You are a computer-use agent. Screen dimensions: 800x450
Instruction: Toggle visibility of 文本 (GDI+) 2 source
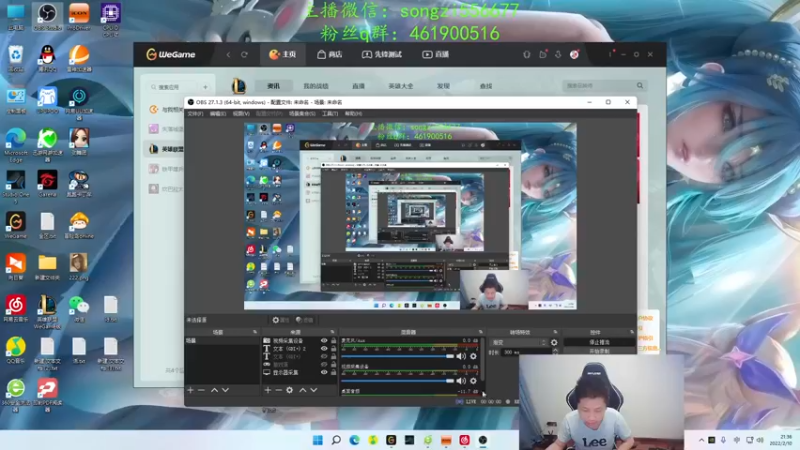pyautogui.click(x=324, y=349)
